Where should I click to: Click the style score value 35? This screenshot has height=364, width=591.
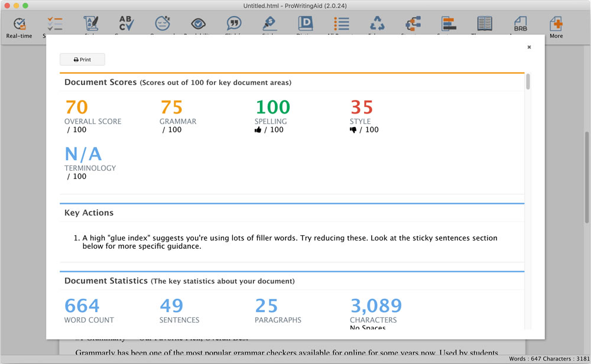pos(362,107)
